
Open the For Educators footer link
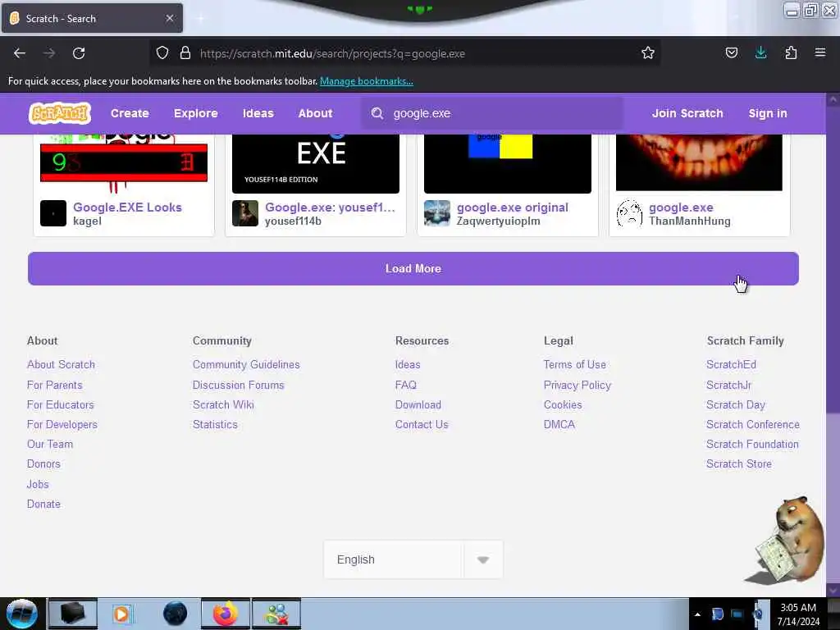(x=61, y=404)
